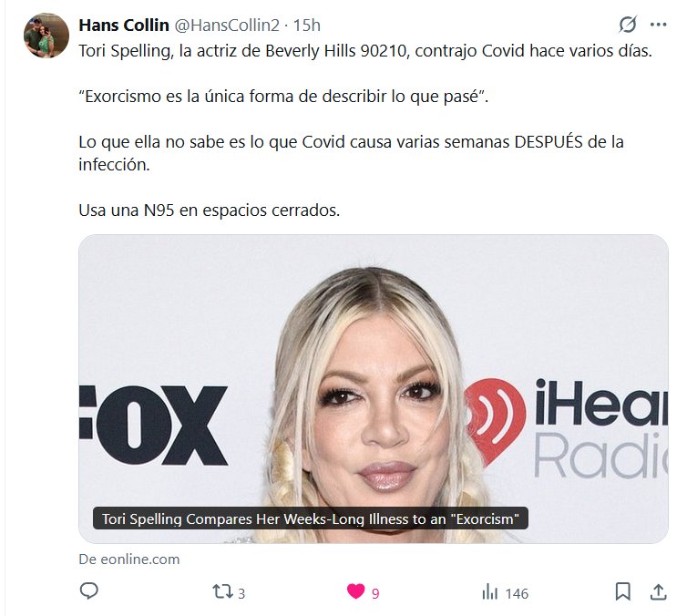Click the Exorcismo quote line in tweet

click(283, 97)
